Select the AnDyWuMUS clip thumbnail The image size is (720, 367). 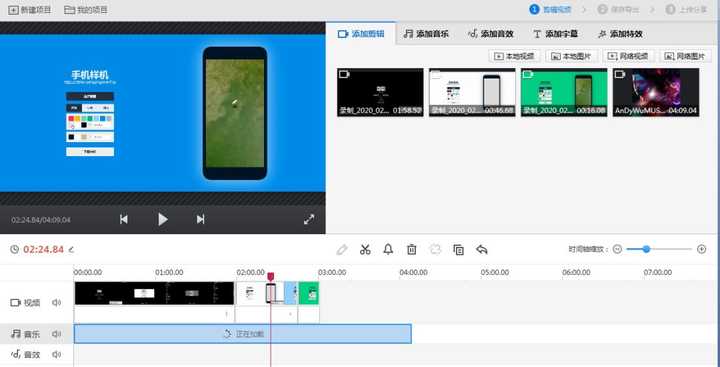tap(656, 92)
